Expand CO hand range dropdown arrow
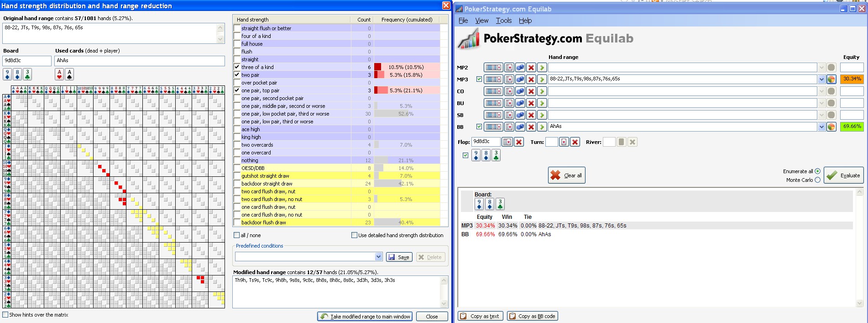 [x=821, y=91]
